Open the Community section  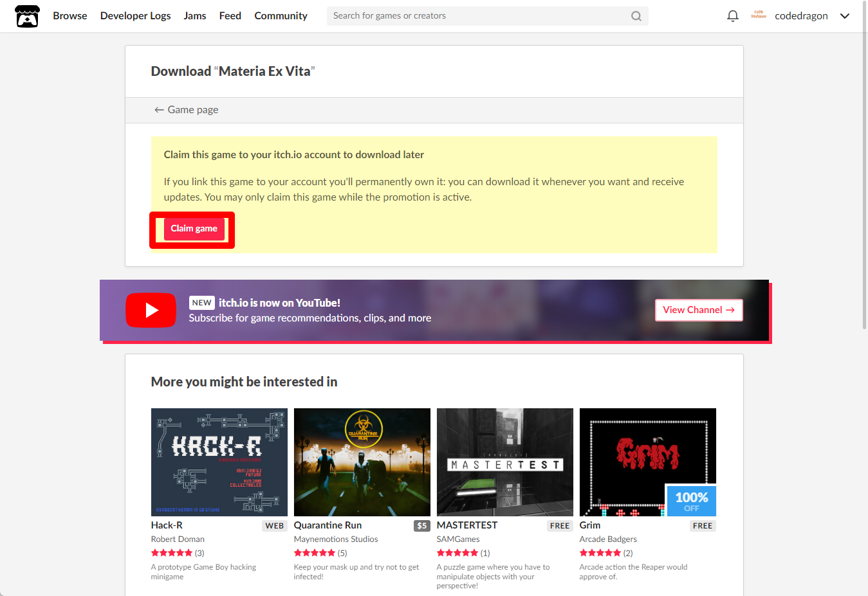(281, 15)
